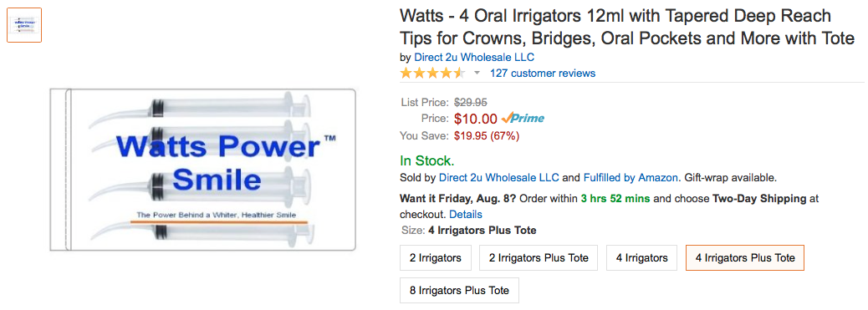Click Direct 2u Wholesale LLC in Sold by
This screenshot has height=310, width=868.
[x=498, y=178]
